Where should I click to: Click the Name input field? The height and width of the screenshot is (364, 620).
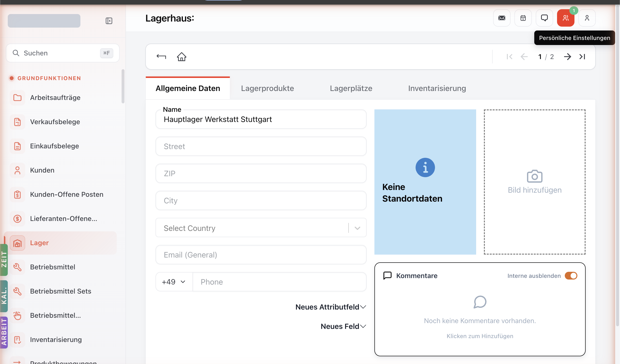(x=261, y=119)
